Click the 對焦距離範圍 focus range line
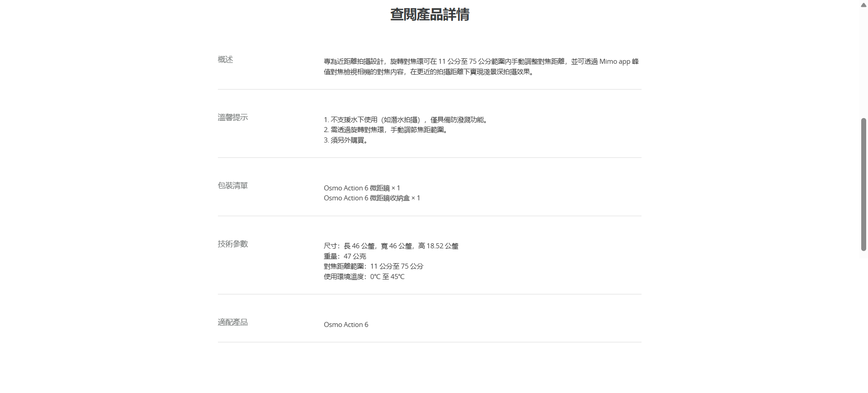 373,266
